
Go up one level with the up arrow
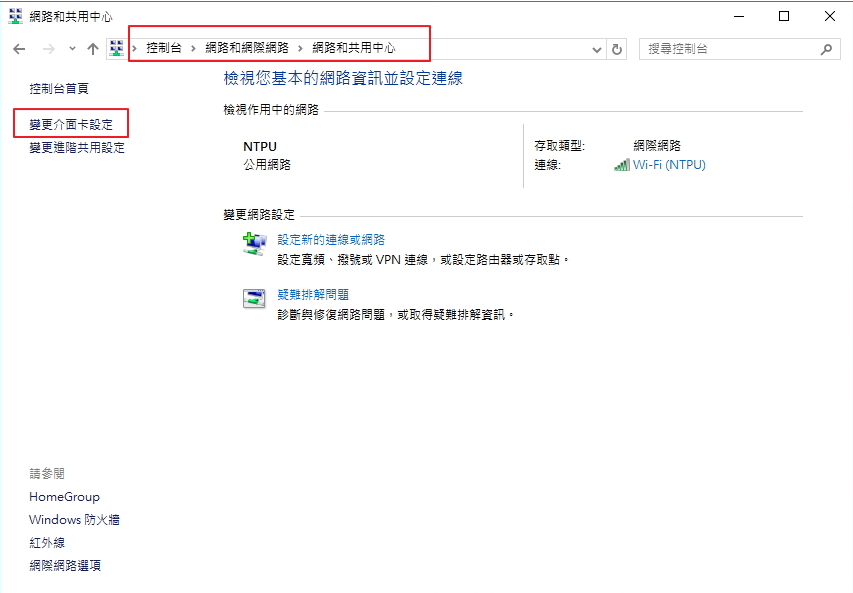93,49
